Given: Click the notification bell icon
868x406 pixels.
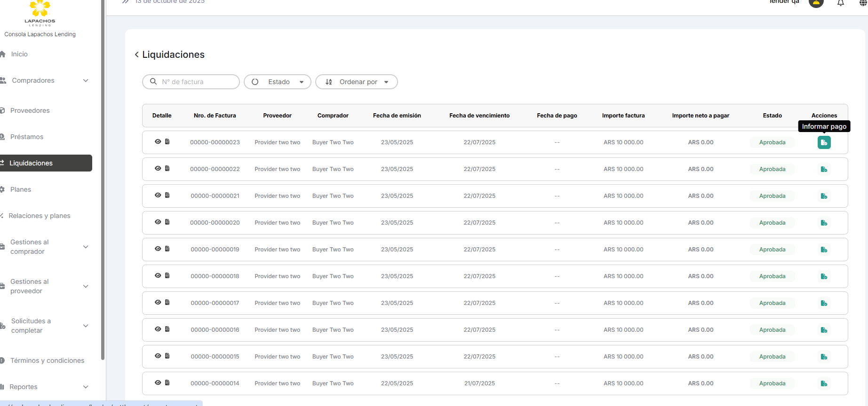Looking at the screenshot, I should (840, 3).
